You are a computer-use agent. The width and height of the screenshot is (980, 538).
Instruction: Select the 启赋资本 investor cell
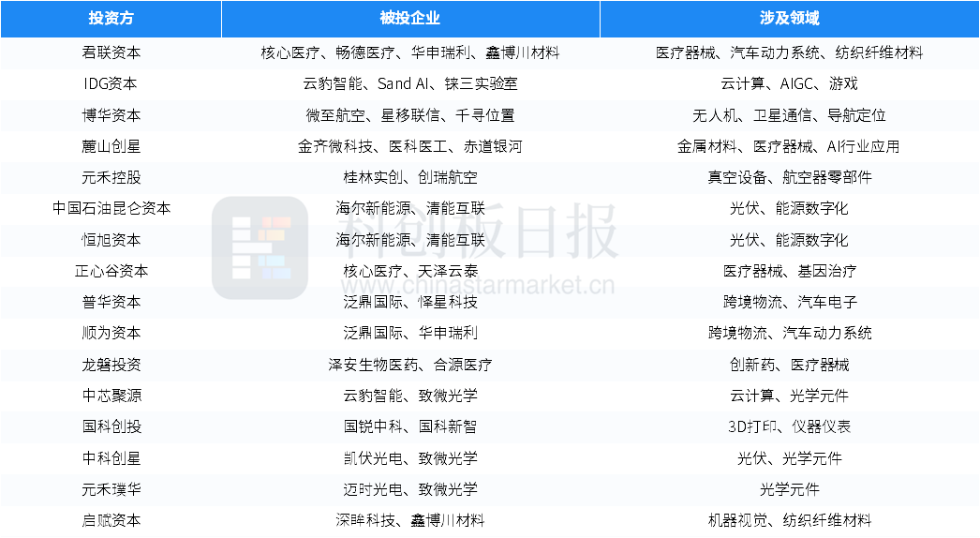coord(111,520)
